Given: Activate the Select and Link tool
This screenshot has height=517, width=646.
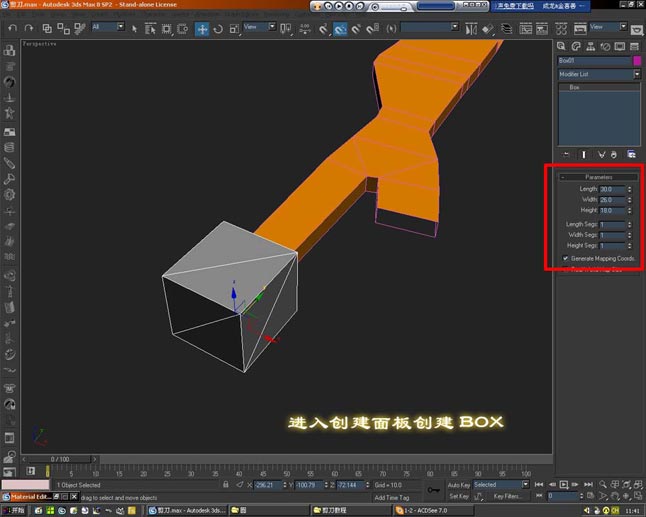Looking at the screenshot, I should pyautogui.click(x=47, y=28).
